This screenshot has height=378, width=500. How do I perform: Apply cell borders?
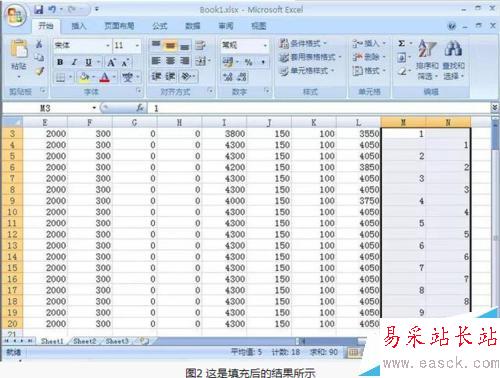[61, 78]
